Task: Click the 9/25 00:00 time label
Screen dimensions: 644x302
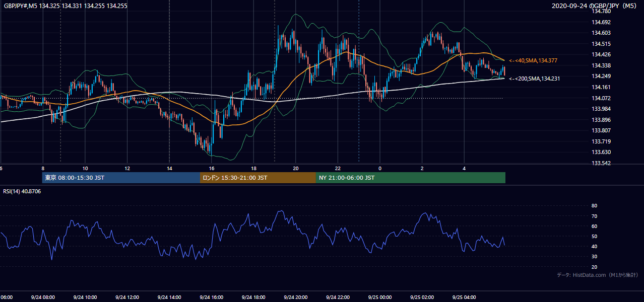Action: [380, 297]
